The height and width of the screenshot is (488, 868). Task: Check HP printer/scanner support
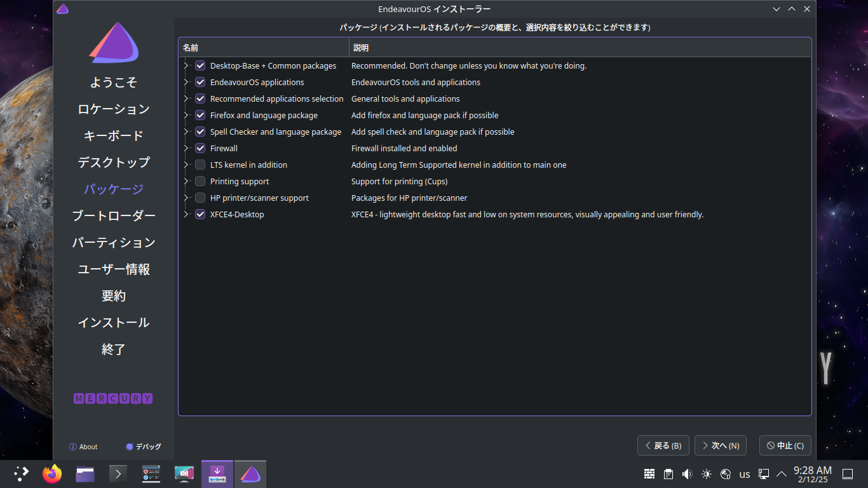[200, 198]
